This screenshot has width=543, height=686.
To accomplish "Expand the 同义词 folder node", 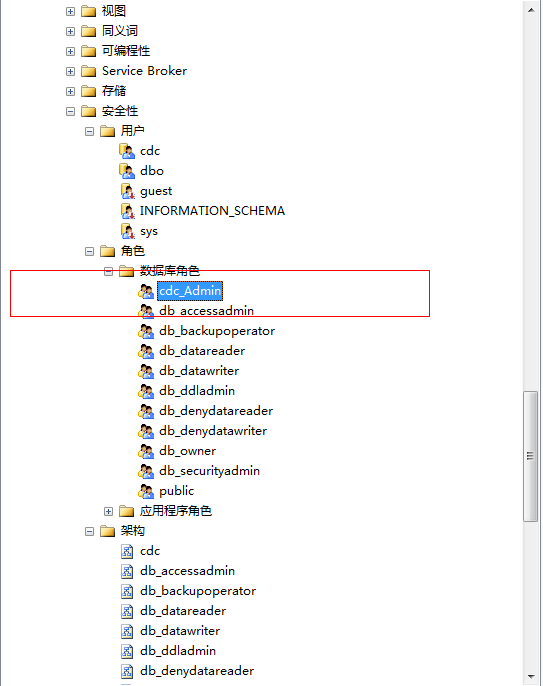I will (x=70, y=32).
